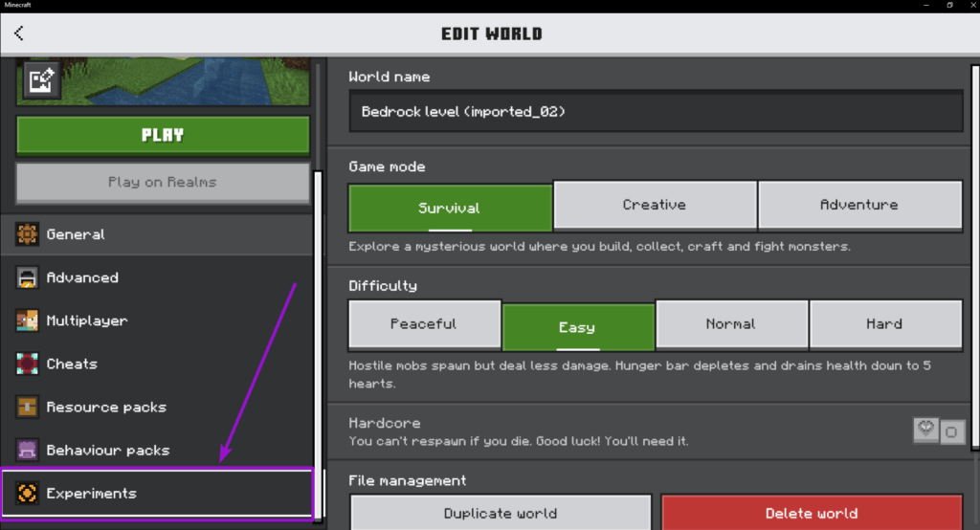Click the General gear icon
The height and width of the screenshot is (530, 980).
pos(27,234)
